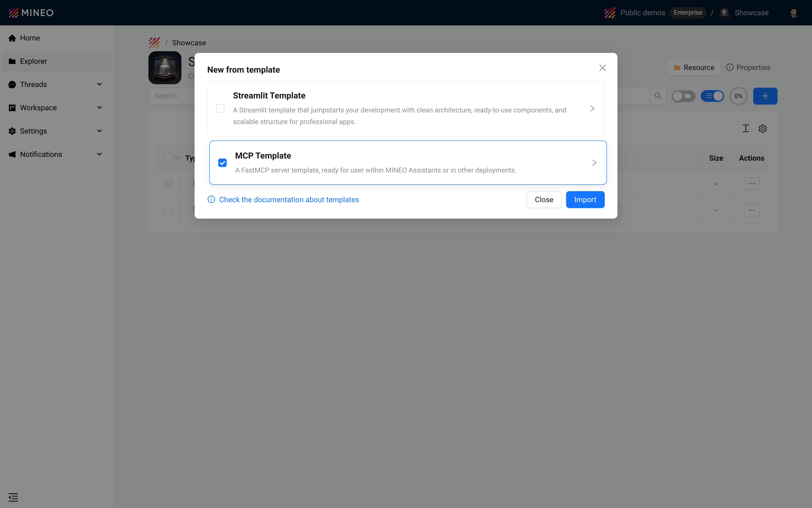Click the Showcase avatar icon in header
Viewport: 812px width, 508px height.
point(724,13)
